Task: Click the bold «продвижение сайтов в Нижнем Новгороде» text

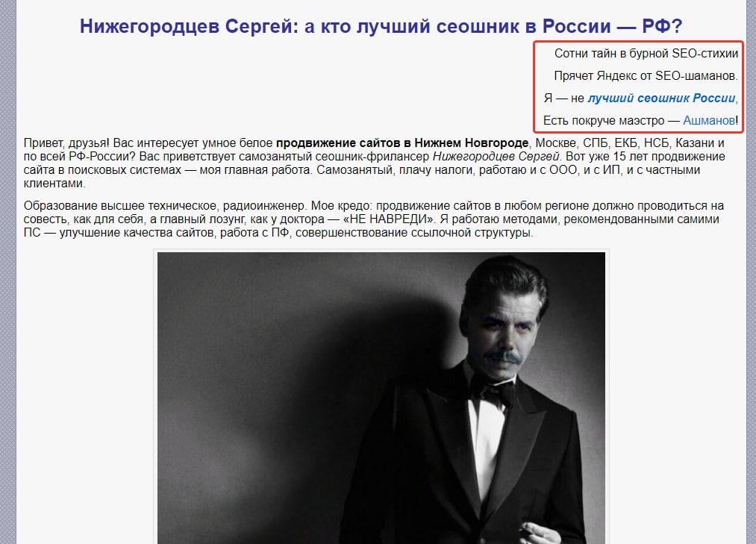Action: tap(402, 143)
